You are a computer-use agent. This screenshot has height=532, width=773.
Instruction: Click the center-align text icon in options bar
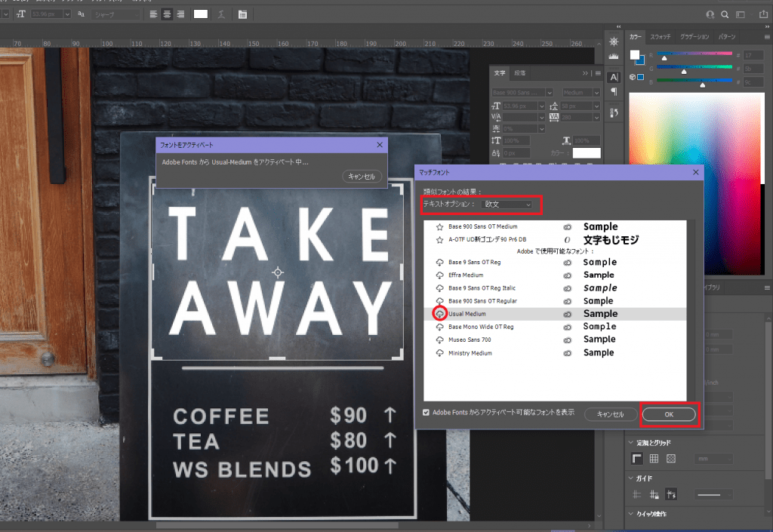(x=168, y=14)
